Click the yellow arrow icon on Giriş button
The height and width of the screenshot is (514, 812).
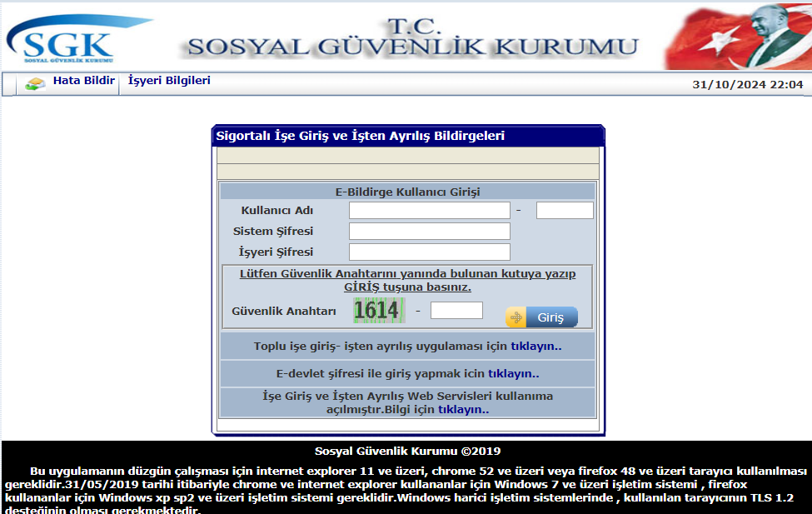[516, 317]
